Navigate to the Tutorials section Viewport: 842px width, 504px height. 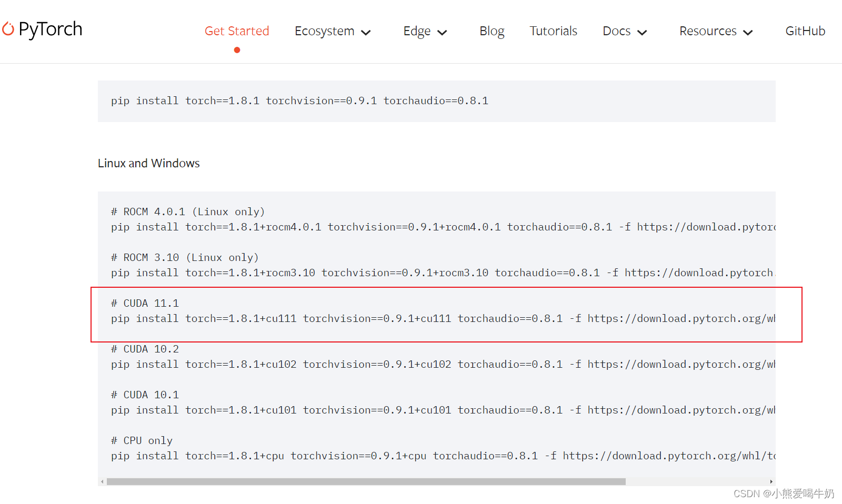tap(553, 31)
